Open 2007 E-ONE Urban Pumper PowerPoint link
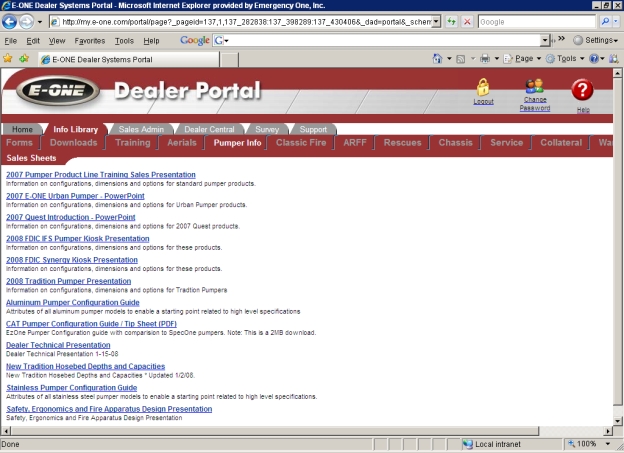 75,196
